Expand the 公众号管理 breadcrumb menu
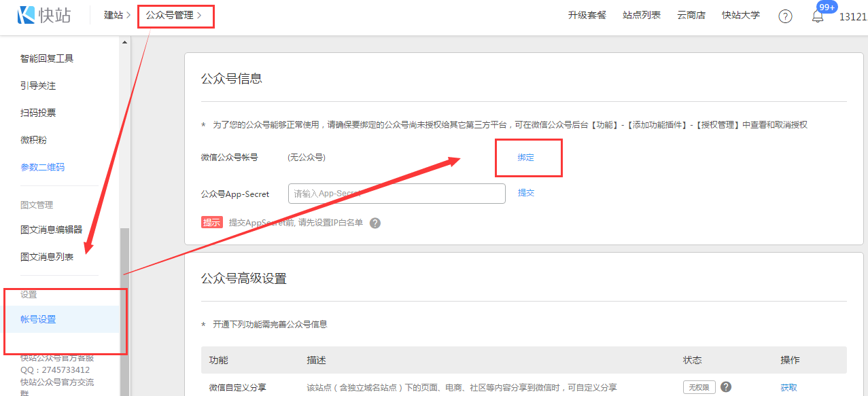Screen dimensions: 868x396 (x=173, y=15)
